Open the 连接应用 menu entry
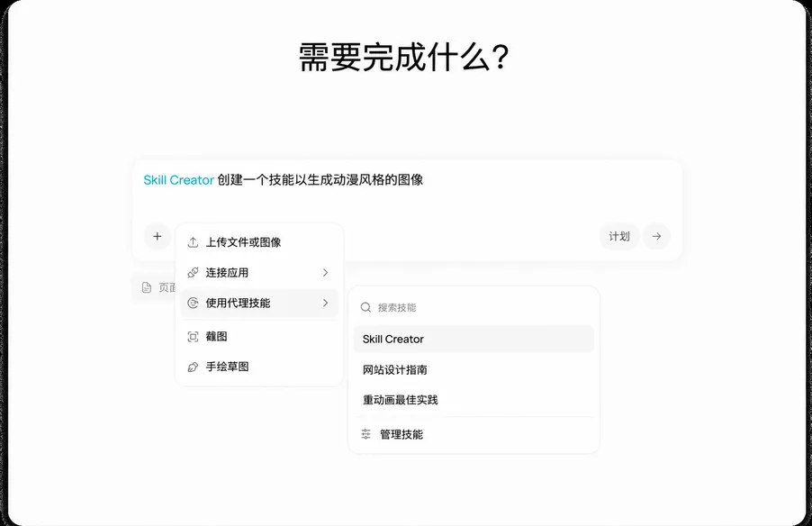The height and width of the screenshot is (526, 812). pos(259,273)
